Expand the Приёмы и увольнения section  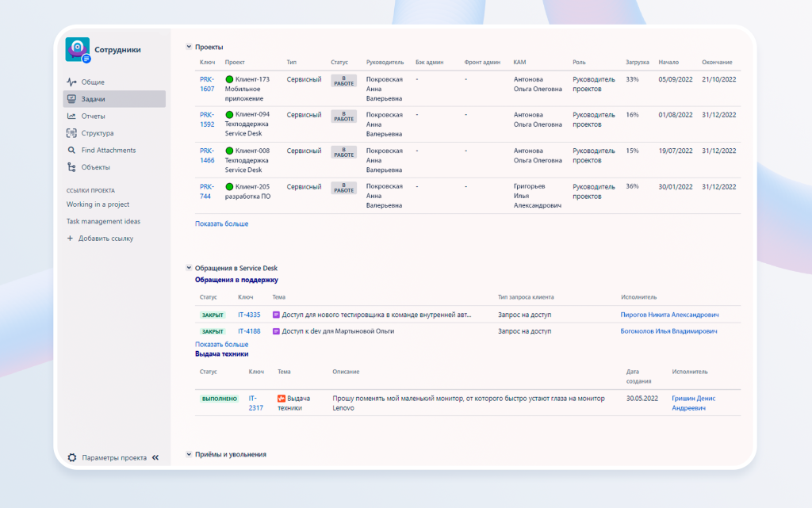[x=189, y=454]
